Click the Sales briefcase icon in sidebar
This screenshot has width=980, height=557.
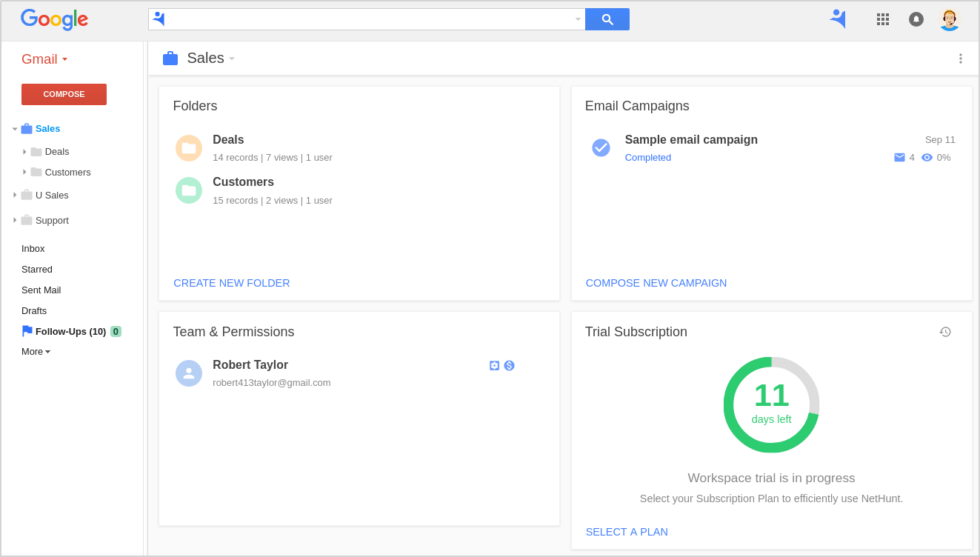[x=27, y=129]
